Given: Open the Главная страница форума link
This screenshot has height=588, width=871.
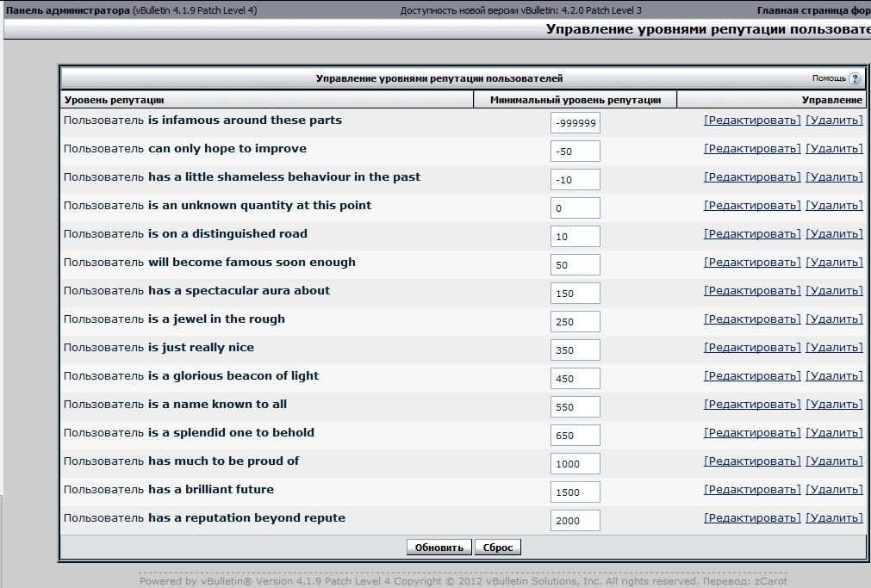Looking at the screenshot, I should coord(813,10).
